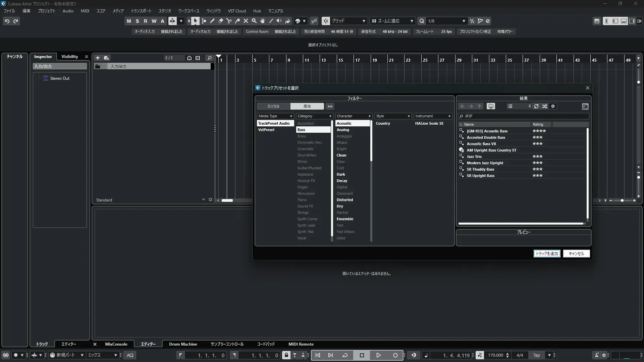Select the Zoom magnifier tool
Viewport: 644px width, 362px height.
tap(254, 21)
